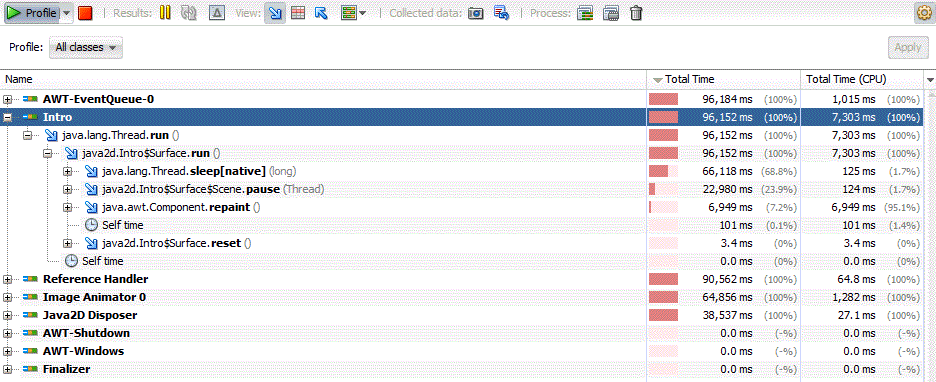Open the Profile button dropdown arrow

coord(67,13)
